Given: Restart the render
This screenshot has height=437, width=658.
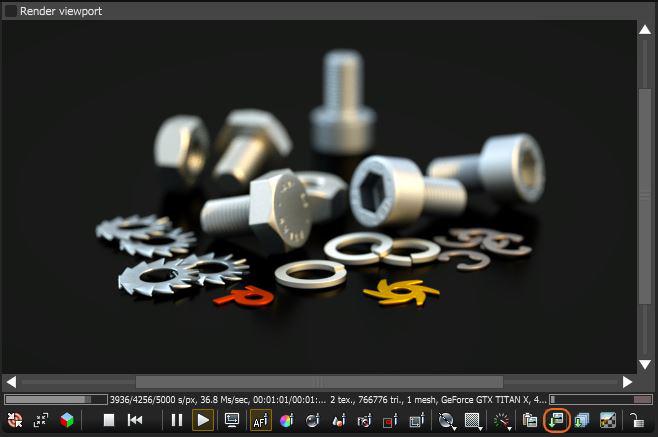Looking at the screenshot, I should pos(135,421).
